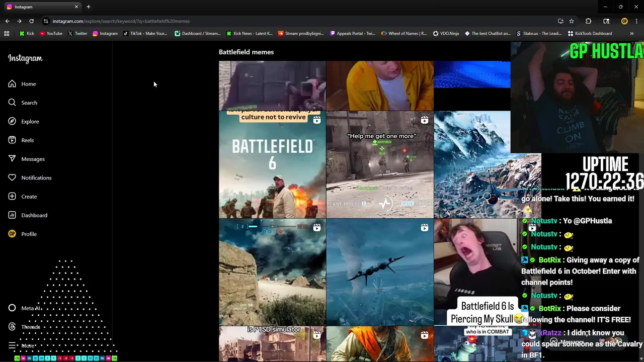
Task: Open The best ChatBot bookmark
Action: 488,34
